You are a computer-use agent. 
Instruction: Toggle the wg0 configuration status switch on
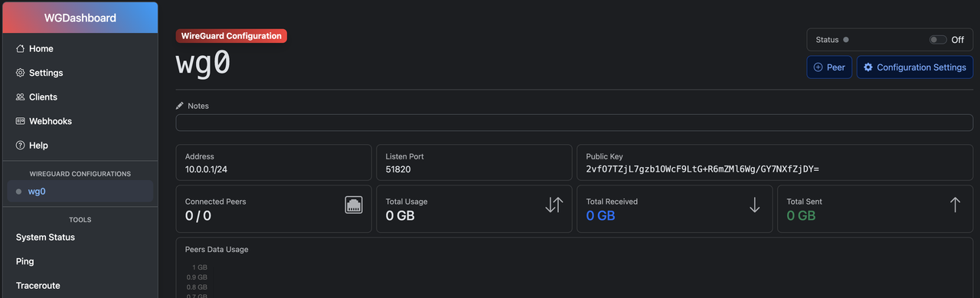tap(938, 40)
